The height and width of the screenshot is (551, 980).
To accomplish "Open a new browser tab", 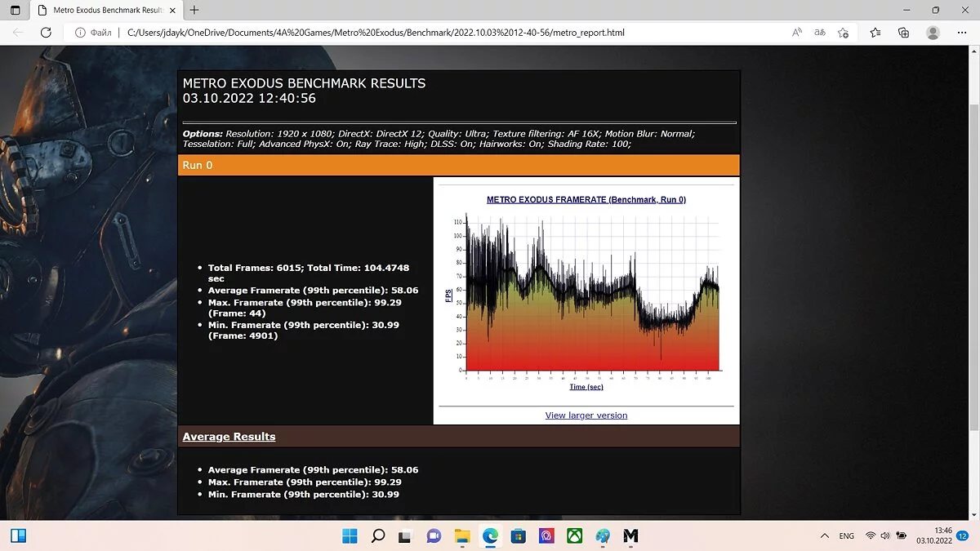I will click(x=194, y=11).
